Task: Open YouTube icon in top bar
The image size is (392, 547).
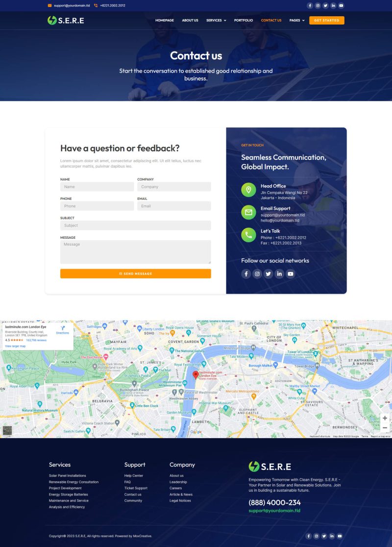Action: coord(341,5)
